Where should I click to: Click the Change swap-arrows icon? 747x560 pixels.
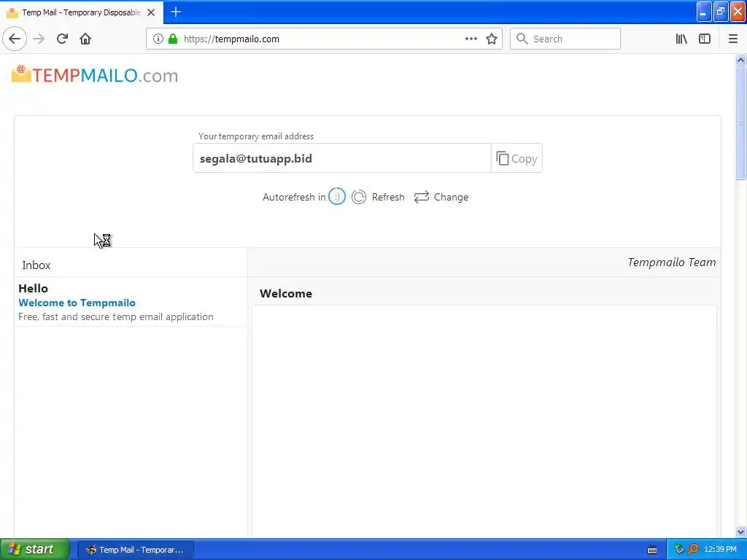pyautogui.click(x=422, y=197)
